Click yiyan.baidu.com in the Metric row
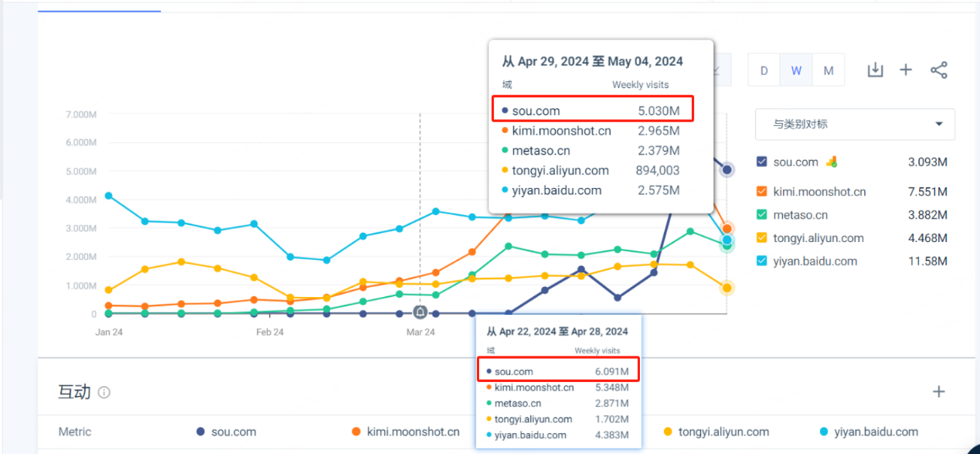Image resolution: width=980 pixels, height=454 pixels. [x=868, y=432]
